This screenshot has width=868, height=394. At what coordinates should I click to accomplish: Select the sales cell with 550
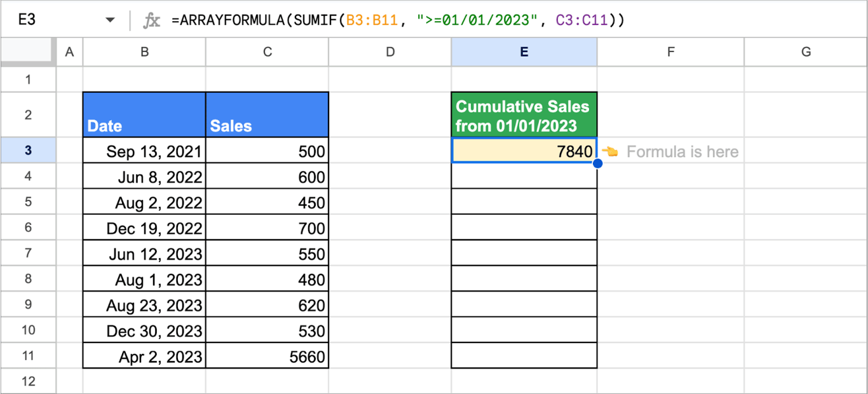(268, 253)
